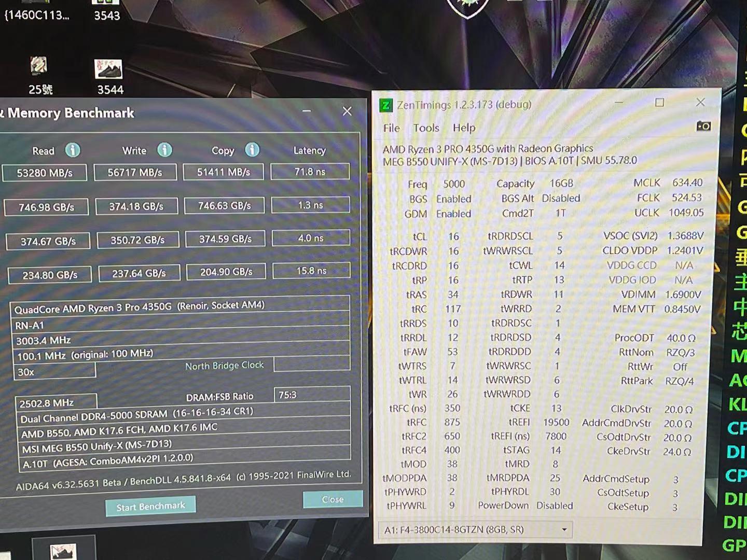Viewport: 747px width, 560px height.
Task: Click PowerDown value Disabled
Action: [x=555, y=506]
